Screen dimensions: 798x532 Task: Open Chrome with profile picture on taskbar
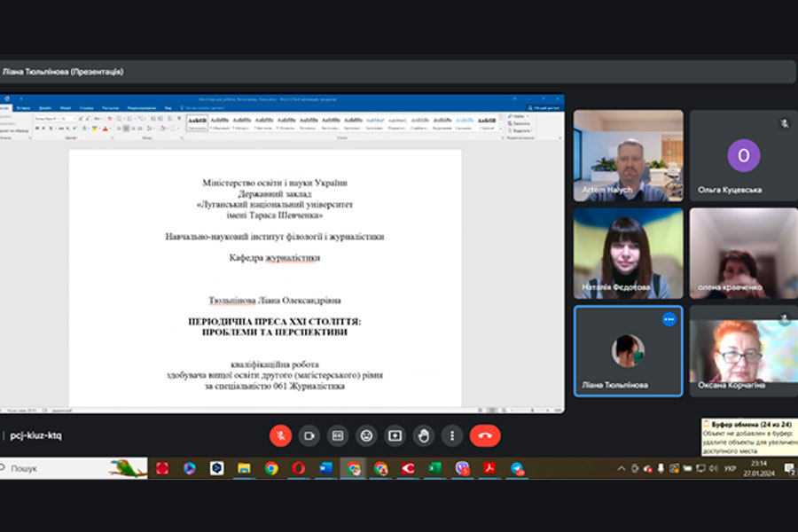pos(380,468)
